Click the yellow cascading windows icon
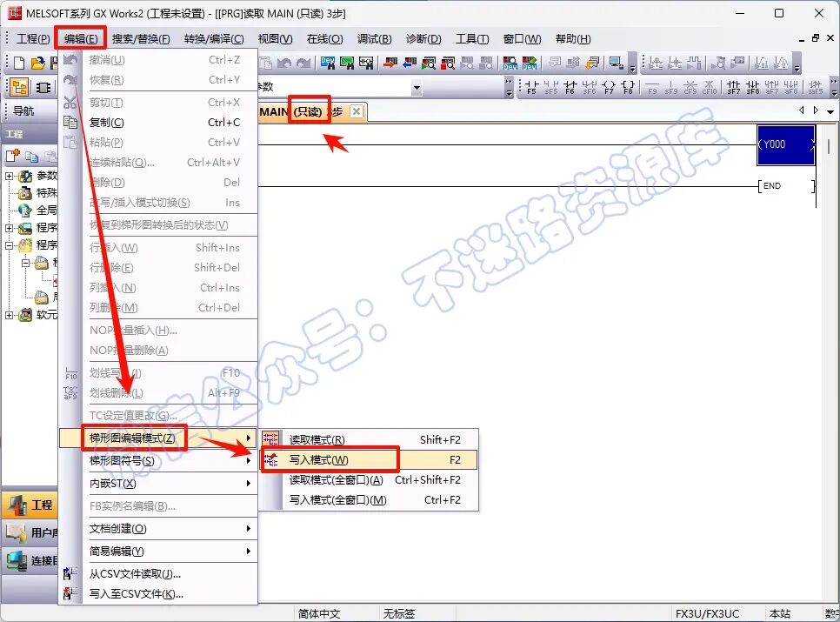 click(x=592, y=64)
